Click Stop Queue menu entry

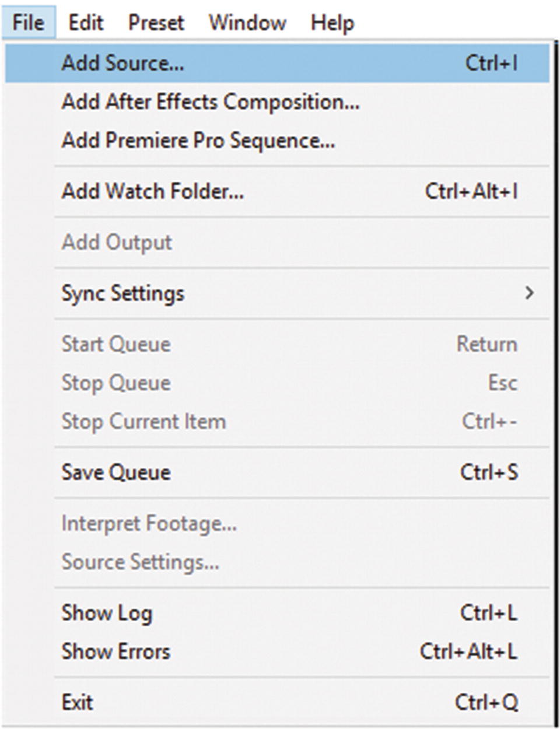(x=116, y=383)
